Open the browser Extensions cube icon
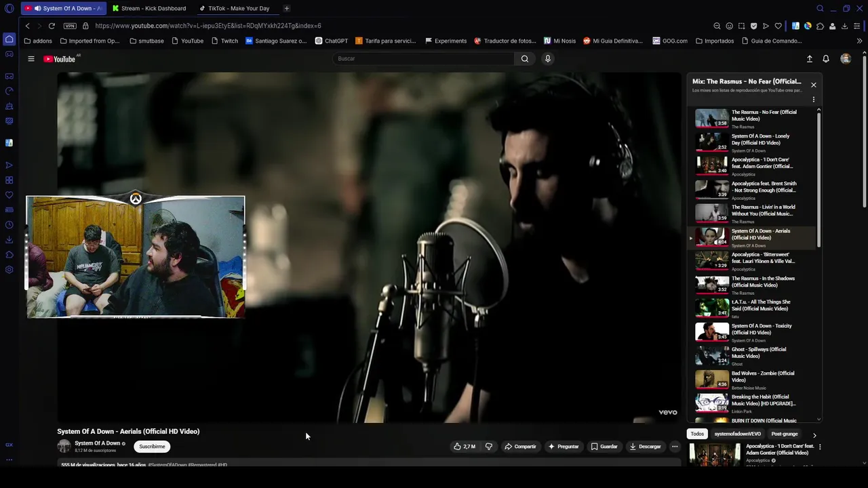The width and height of the screenshot is (868, 488). click(x=820, y=26)
